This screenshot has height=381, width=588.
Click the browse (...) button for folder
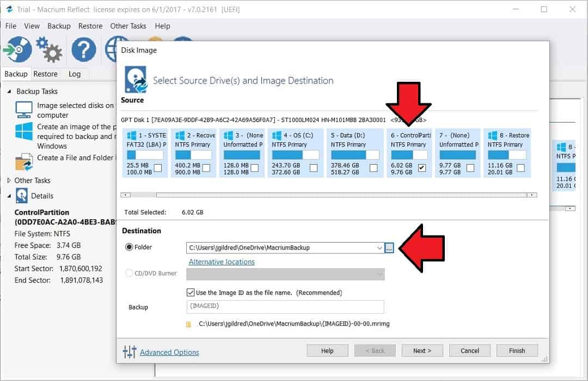coord(389,248)
